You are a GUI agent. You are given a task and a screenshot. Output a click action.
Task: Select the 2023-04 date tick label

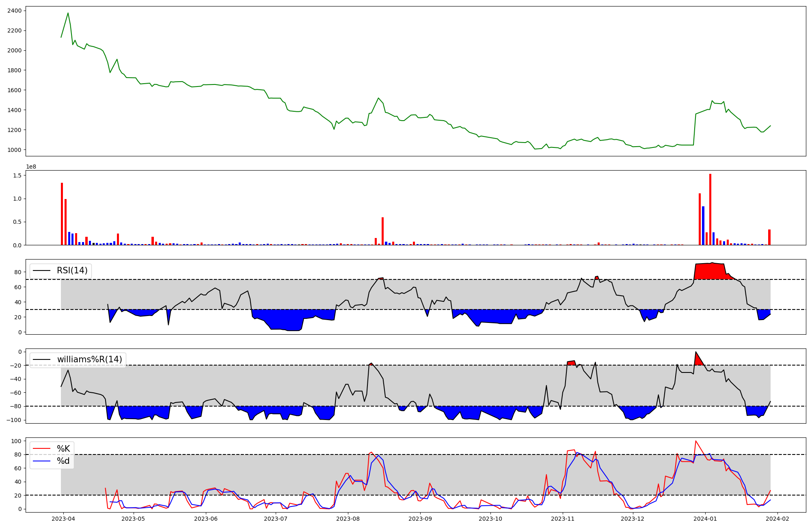(63, 519)
